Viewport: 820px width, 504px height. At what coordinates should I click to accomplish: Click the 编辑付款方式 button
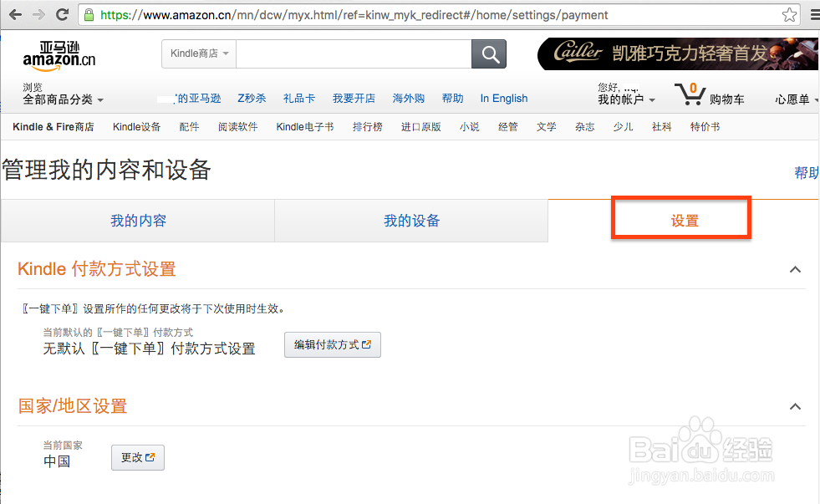[332, 344]
